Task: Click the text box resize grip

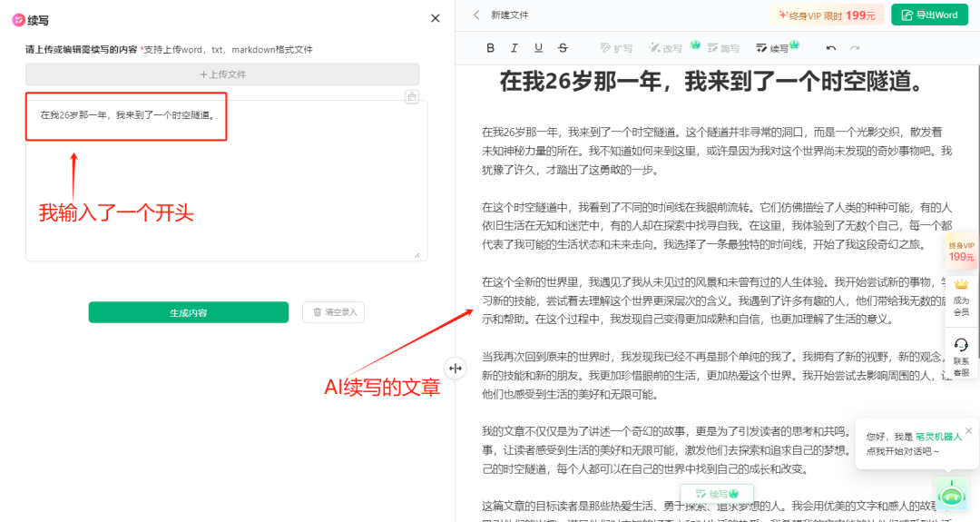Action: tap(416, 254)
